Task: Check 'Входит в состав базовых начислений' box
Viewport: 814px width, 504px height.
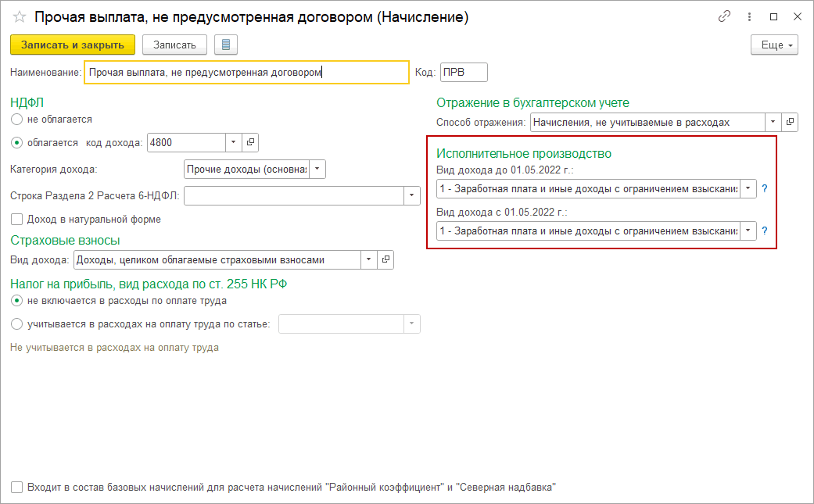Action: pos(17,488)
